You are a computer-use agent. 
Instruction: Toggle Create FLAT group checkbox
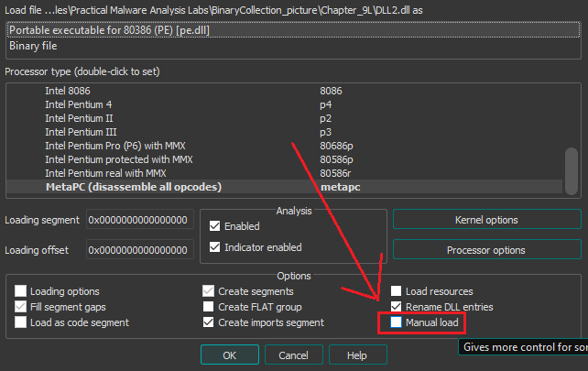[209, 307]
